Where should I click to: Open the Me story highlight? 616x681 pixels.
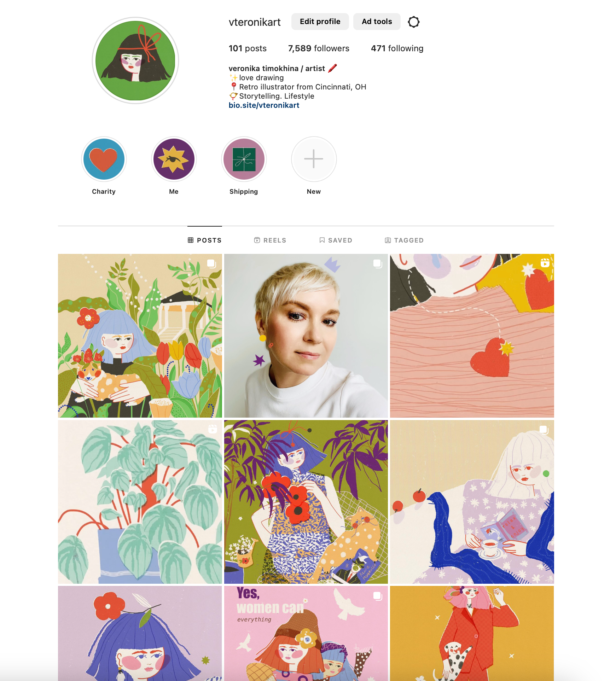pyautogui.click(x=174, y=159)
